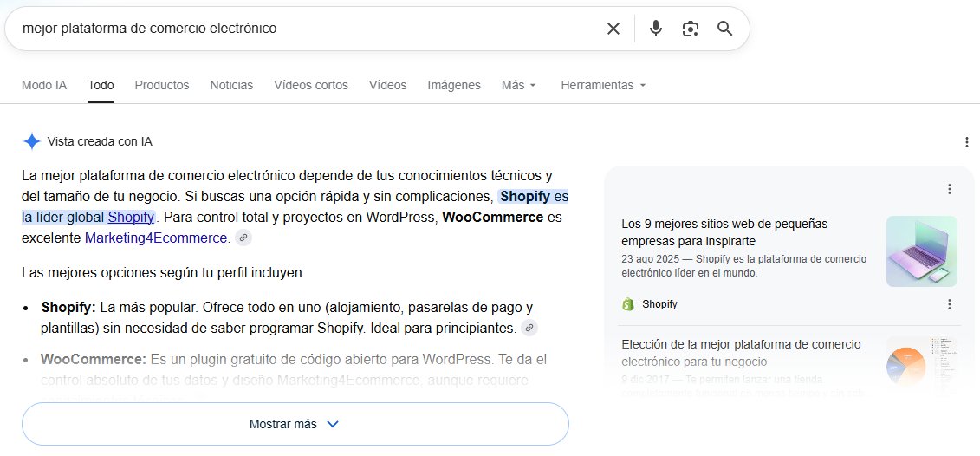Open three-dot options at top of sources panel
The width and height of the screenshot is (980, 456).
tap(950, 189)
